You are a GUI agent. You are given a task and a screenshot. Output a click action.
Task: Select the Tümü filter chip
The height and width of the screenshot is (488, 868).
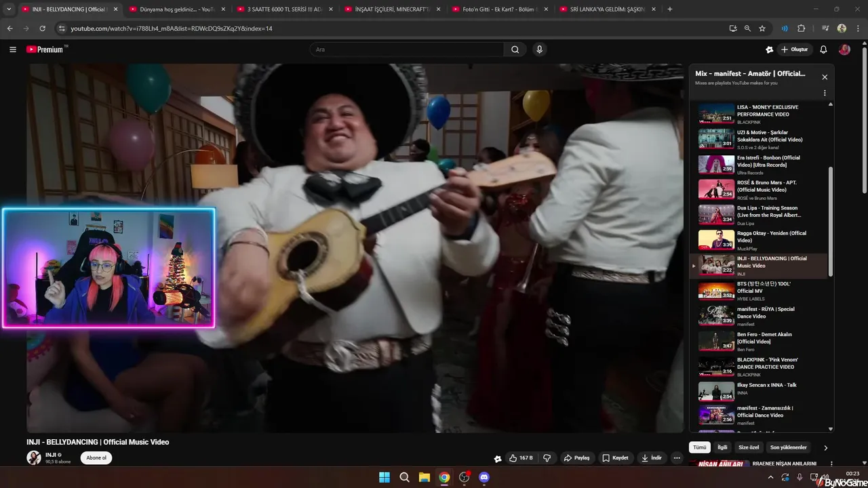click(700, 447)
